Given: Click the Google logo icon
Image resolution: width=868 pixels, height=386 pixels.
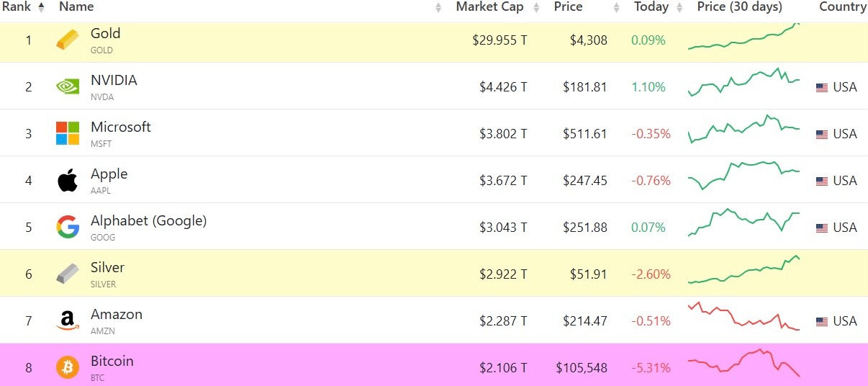Looking at the screenshot, I should coord(68,228).
